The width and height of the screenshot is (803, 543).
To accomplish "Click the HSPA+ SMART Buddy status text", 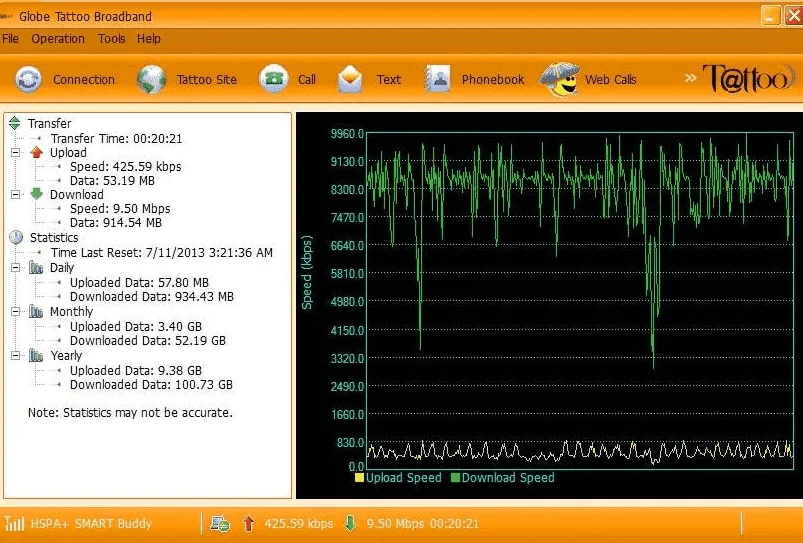I will click(91, 524).
